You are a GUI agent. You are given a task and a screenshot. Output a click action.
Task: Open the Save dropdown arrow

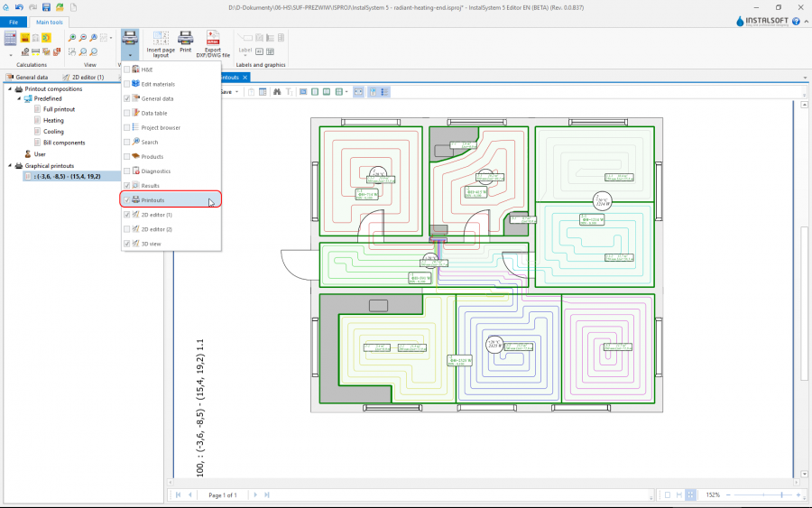click(x=238, y=92)
